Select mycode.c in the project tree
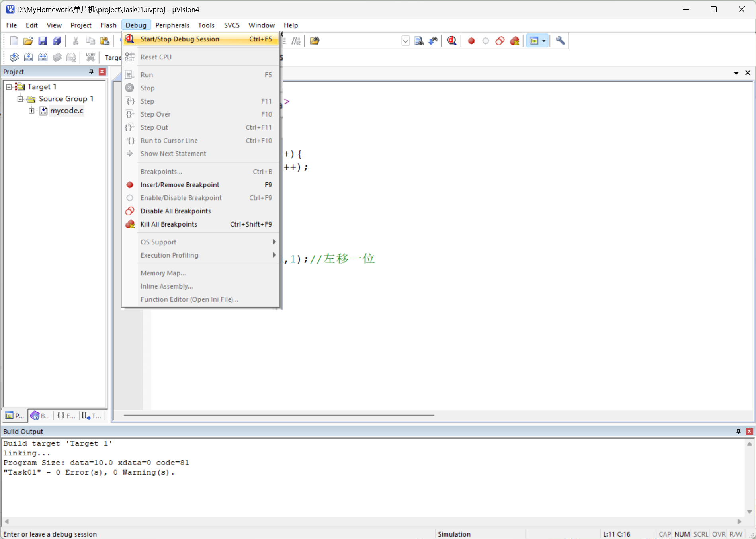The width and height of the screenshot is (756, 539). (x=66, y=111)
